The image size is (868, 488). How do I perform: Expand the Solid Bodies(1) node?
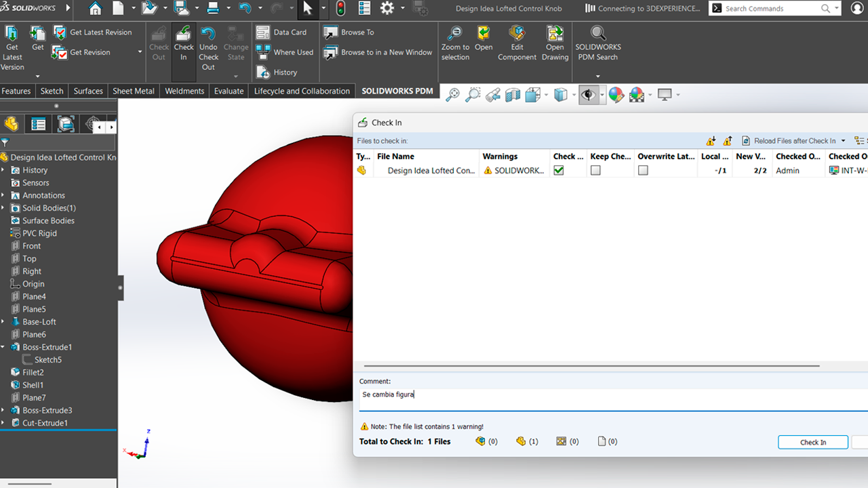(3, 208)
